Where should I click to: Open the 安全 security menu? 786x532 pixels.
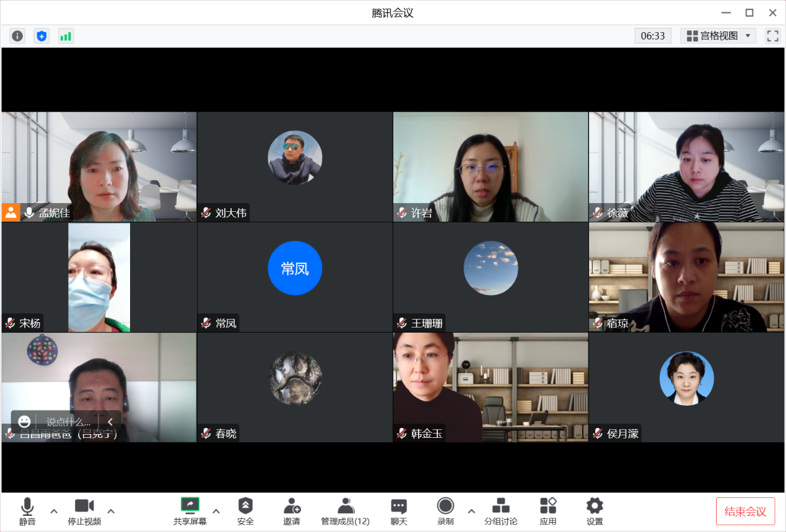click(245, 512)
